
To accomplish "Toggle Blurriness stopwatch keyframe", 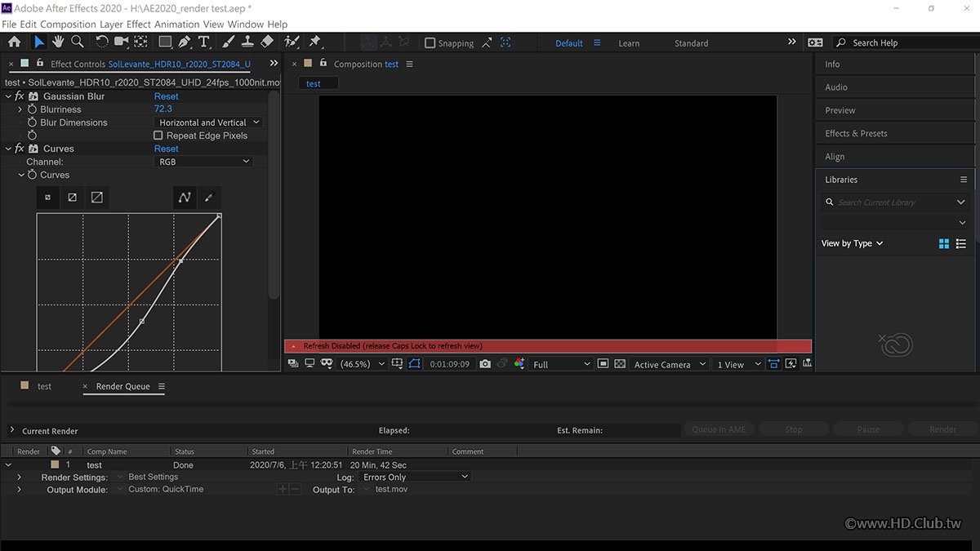I will [33, 109].
